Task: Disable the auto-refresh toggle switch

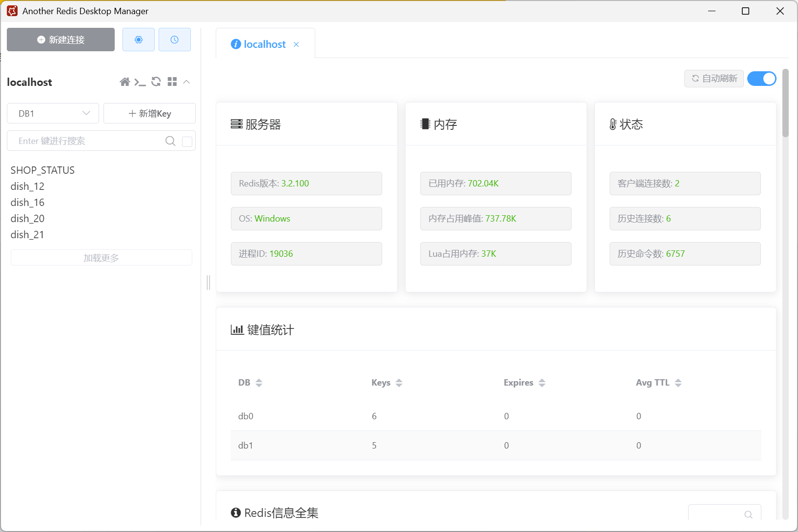Action: pos(761,79)
